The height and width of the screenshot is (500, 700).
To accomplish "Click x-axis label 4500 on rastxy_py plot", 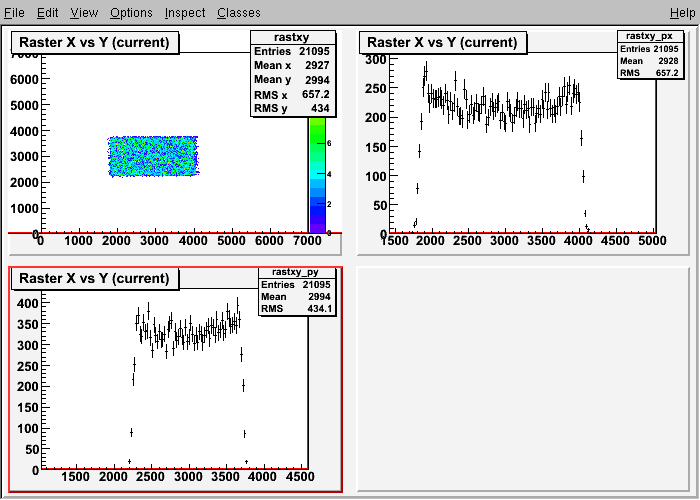I will (x=300, y=477).
